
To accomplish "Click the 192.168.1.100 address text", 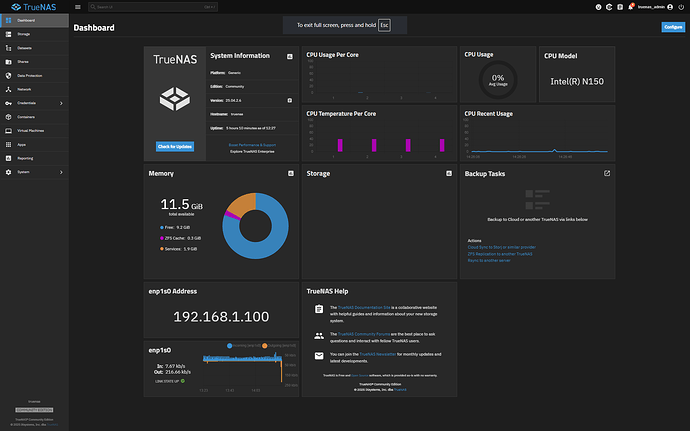I will pos(221,317).
